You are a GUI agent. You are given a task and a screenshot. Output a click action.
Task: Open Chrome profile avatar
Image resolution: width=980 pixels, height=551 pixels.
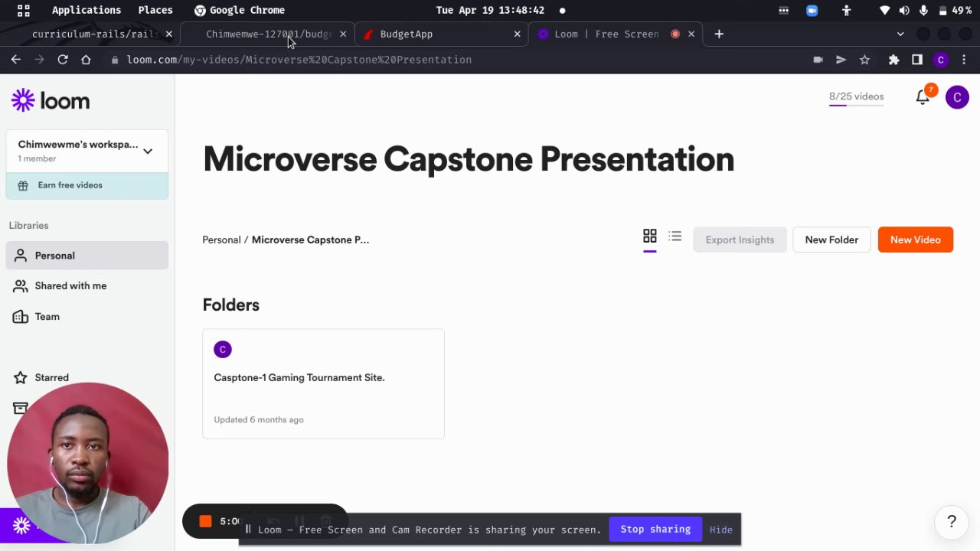tap(941, 60)
